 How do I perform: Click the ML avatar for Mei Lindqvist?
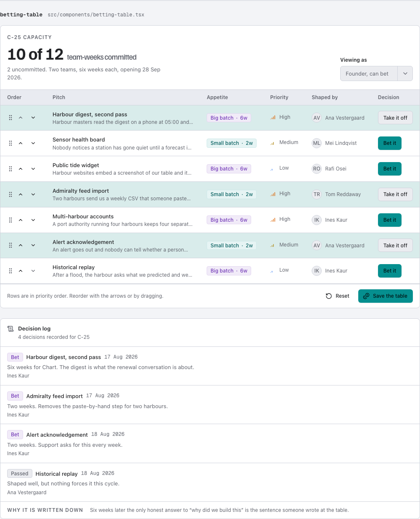[x=317, y=143]
